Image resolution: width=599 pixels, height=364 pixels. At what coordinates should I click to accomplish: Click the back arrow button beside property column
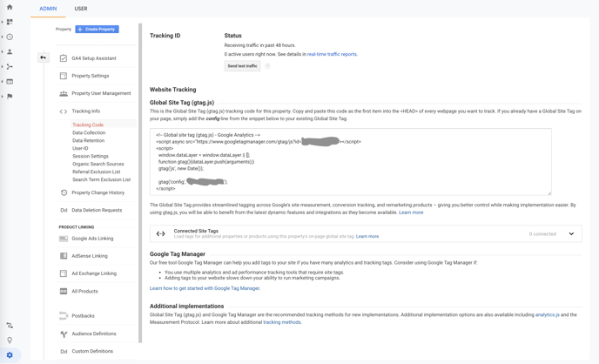click(44, 57)
